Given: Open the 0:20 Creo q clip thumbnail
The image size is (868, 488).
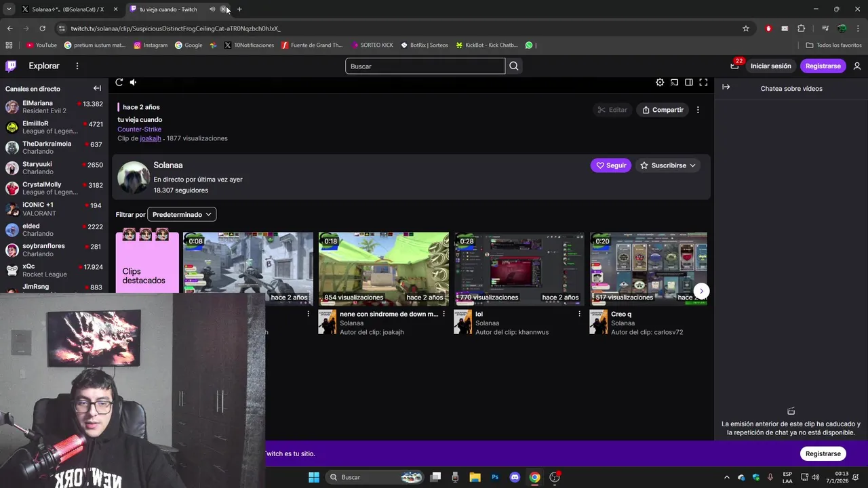Looking at the screenshot, I should tap(648, 269).
